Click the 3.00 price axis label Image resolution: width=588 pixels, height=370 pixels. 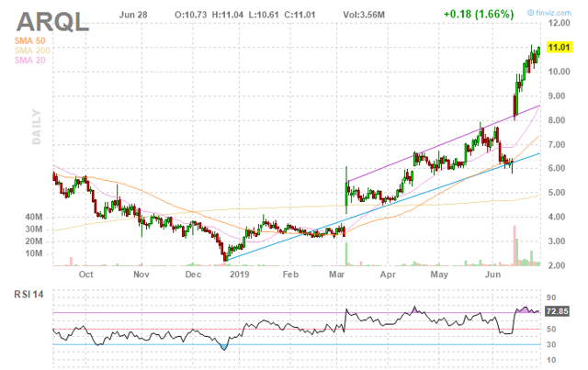557,241
